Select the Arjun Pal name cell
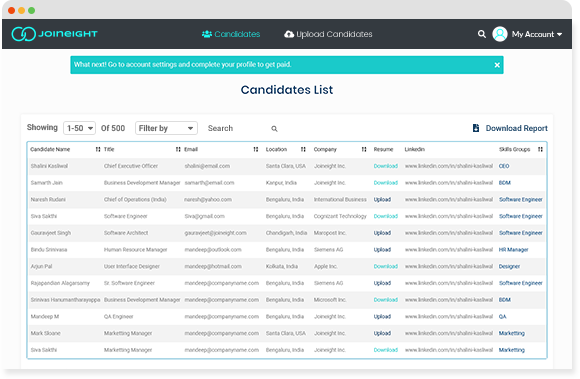The width and height of the screenshot is (580, 379). pos(41,266)
